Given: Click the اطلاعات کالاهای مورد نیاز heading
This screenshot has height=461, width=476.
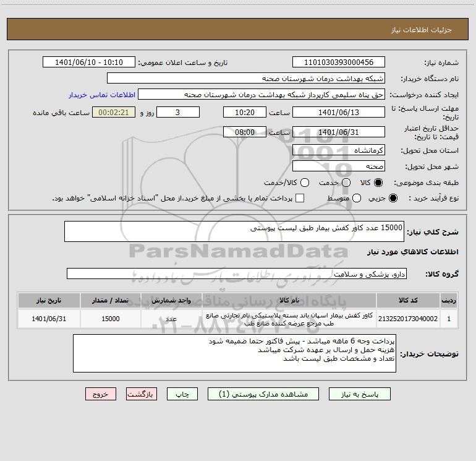Looking at the screenshot, I should point(412,252).
